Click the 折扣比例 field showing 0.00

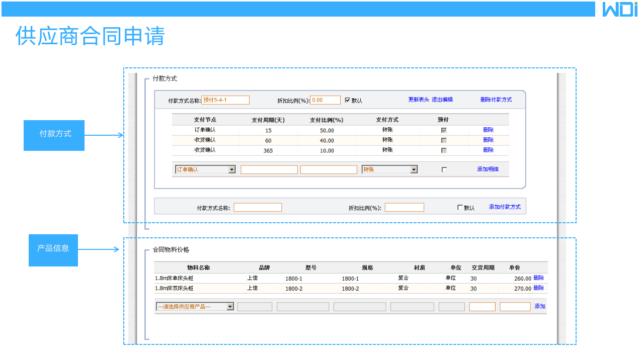pos(325,100)
